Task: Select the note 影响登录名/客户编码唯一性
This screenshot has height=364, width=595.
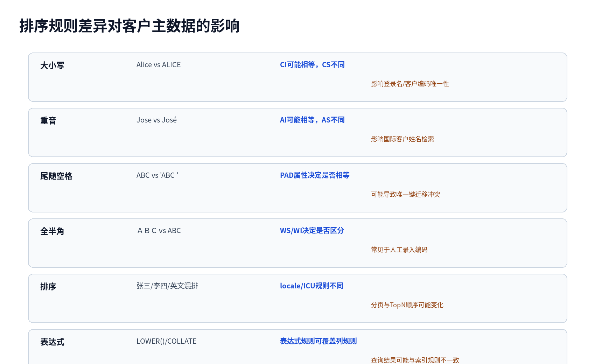Action: (410, 84)
